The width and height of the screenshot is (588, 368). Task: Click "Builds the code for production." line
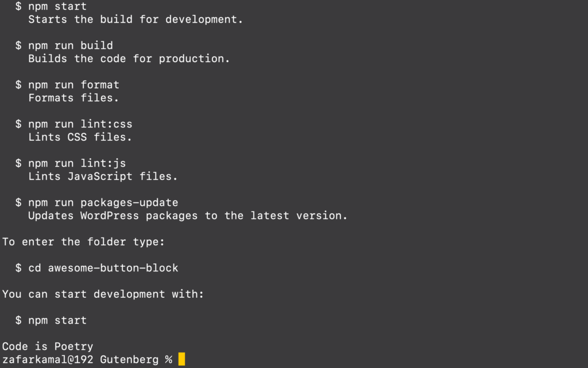[x=129, y=59]
